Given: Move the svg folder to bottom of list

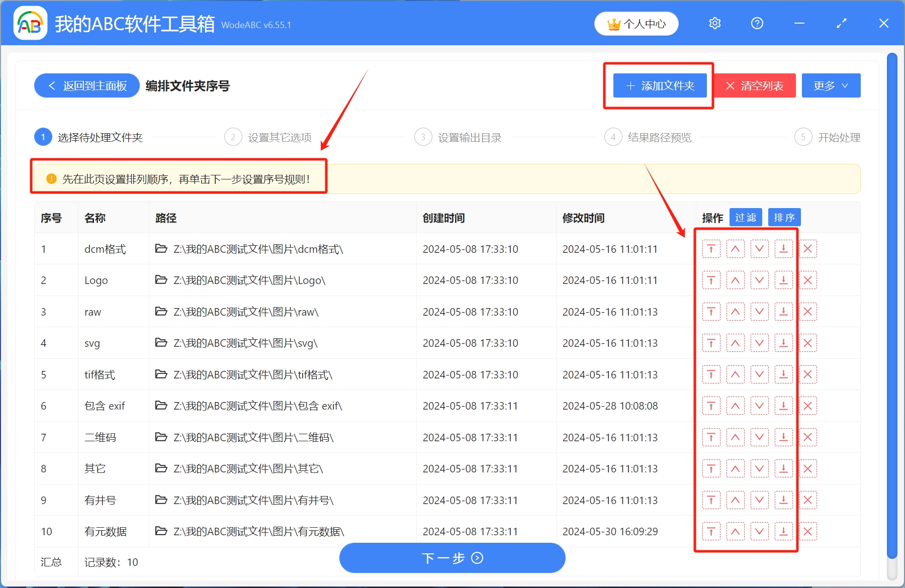Looking at the screenshot, I should click(783, 343).
